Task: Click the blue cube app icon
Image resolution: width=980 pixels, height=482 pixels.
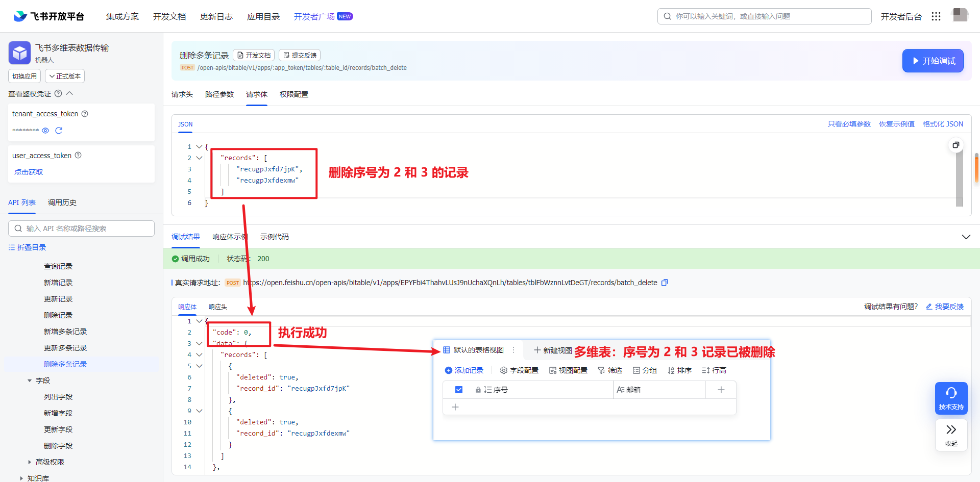Action: point(19,53)
